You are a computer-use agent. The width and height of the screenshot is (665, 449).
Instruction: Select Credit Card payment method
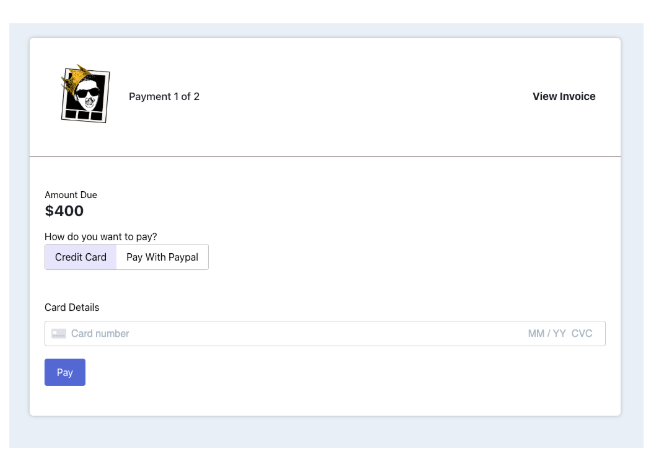(81, 257)
